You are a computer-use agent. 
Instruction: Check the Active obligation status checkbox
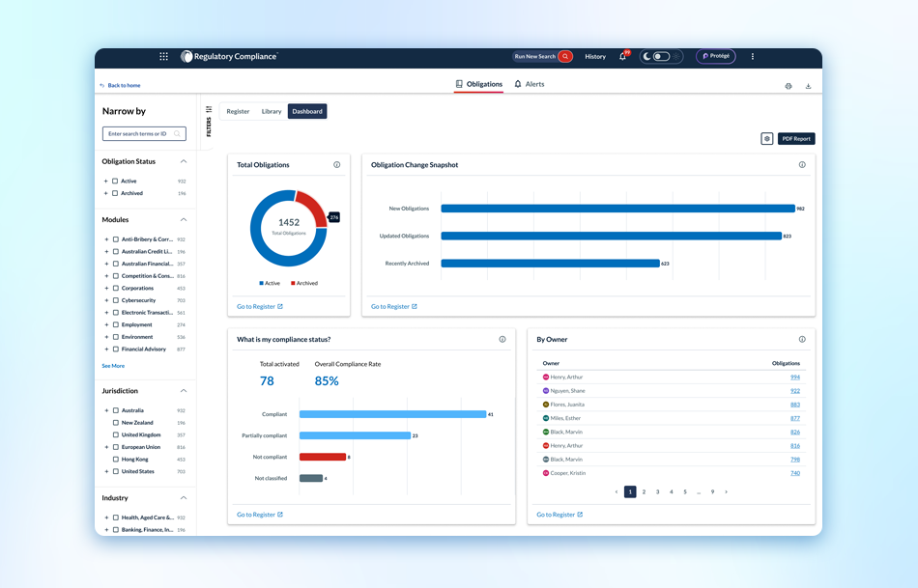(x=115, y=182)
